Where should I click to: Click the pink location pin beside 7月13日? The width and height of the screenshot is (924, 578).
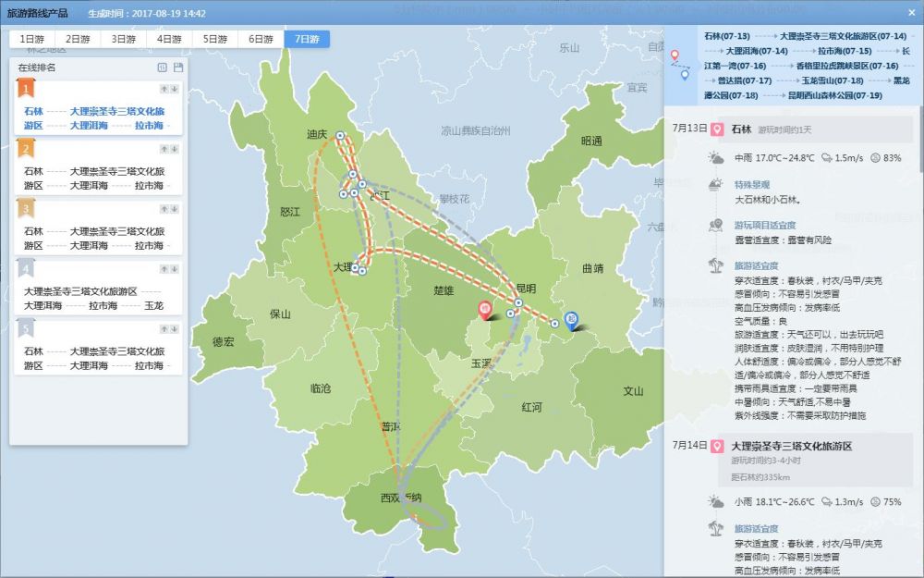coord(716,129)
